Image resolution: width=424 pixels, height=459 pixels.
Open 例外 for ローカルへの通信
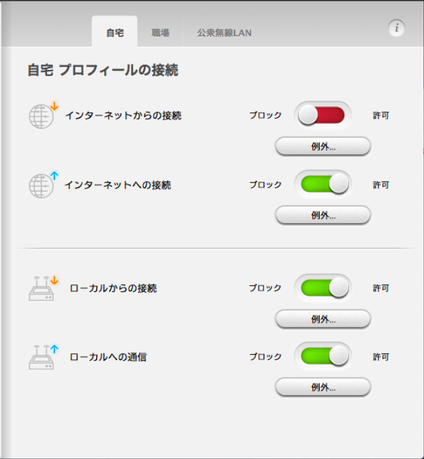323,387
